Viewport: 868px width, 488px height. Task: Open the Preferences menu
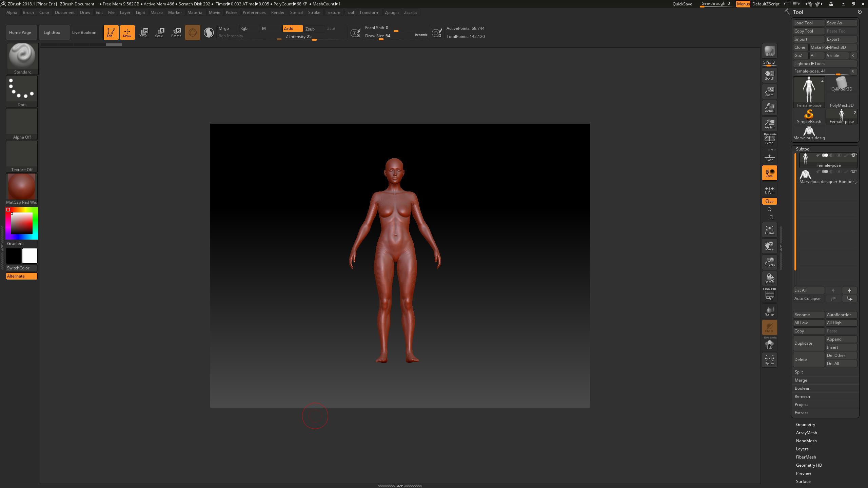point(254,13)
